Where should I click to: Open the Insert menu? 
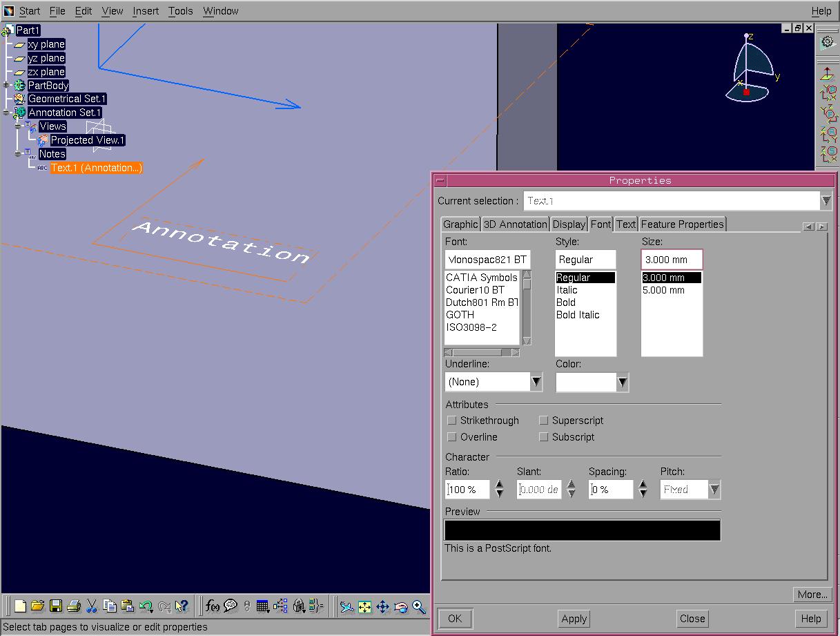[x=146, y=11]
